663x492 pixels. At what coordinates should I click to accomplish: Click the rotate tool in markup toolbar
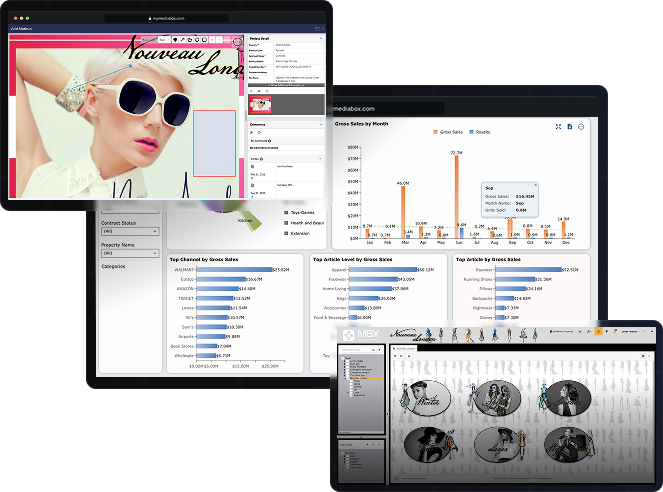pyautogui.click(x=189, y=40)
